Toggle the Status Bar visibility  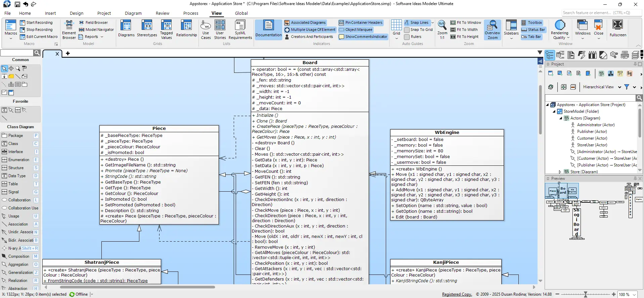(533, 30)
